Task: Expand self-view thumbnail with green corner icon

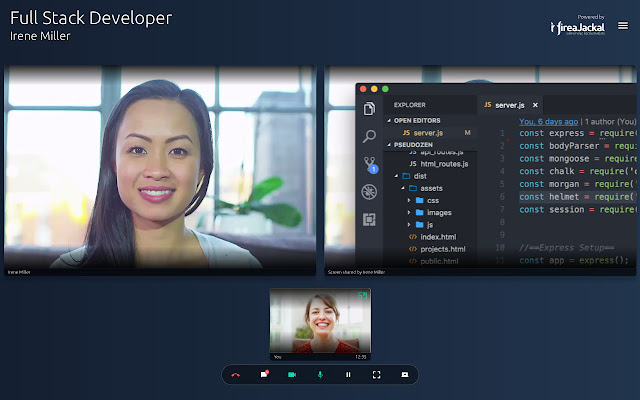Action: pyautogui.click(x=362, y=295)
